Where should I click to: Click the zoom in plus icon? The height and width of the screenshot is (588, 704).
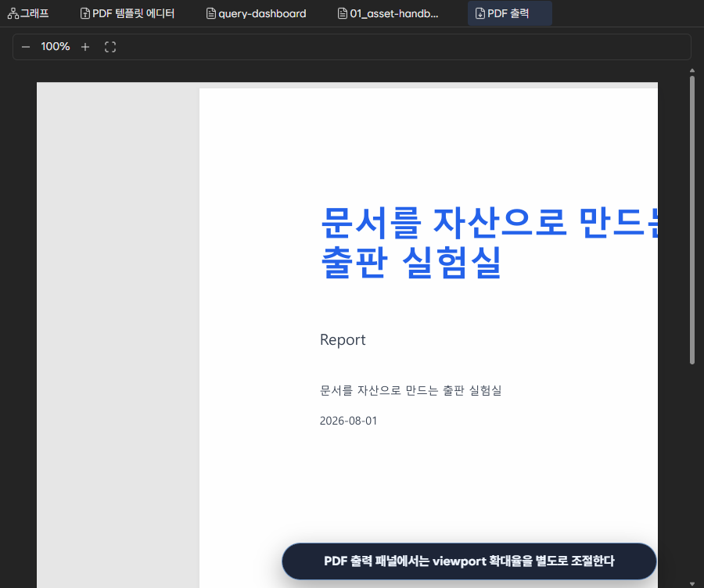(85, 47)
